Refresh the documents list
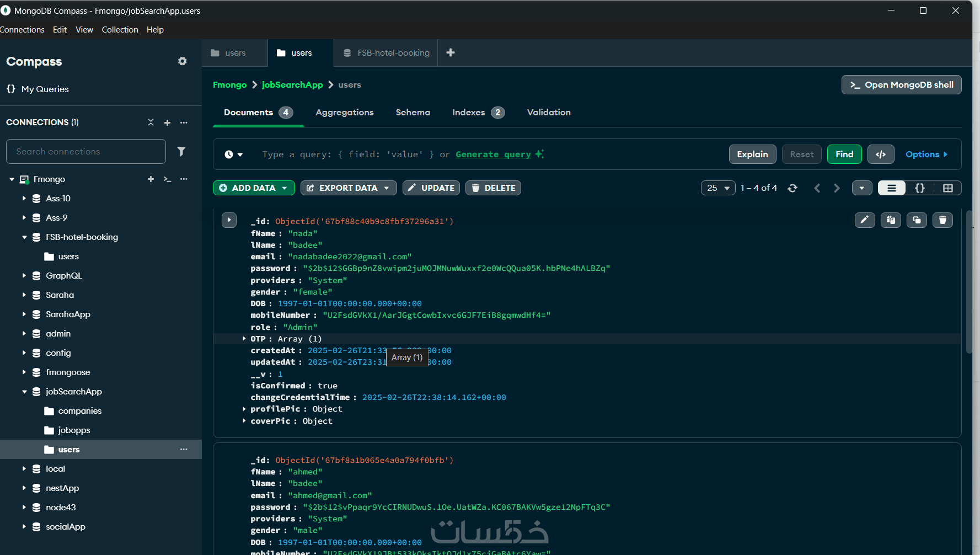 pos(792,188)
